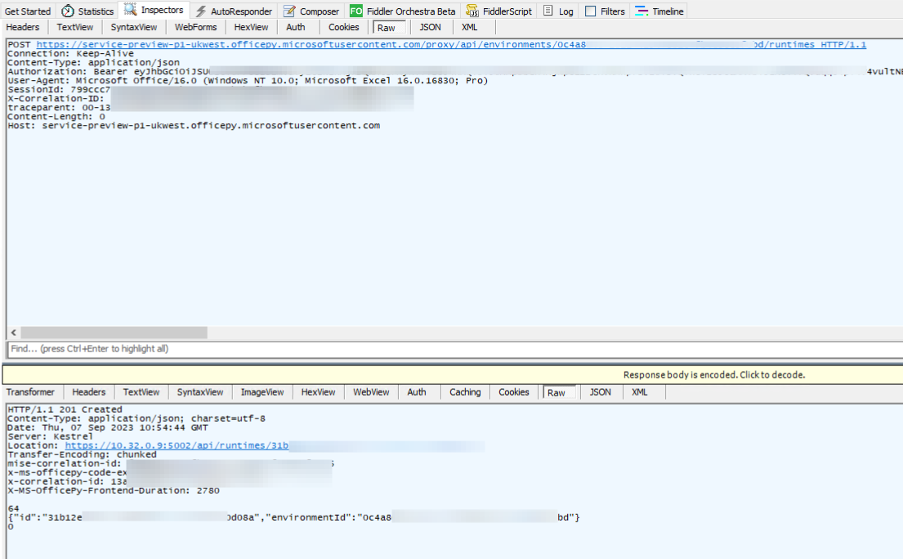Click 'Connection: Keep-Alive' request header
Viewport: 904px width, 560px height.
tap(70, 54)
